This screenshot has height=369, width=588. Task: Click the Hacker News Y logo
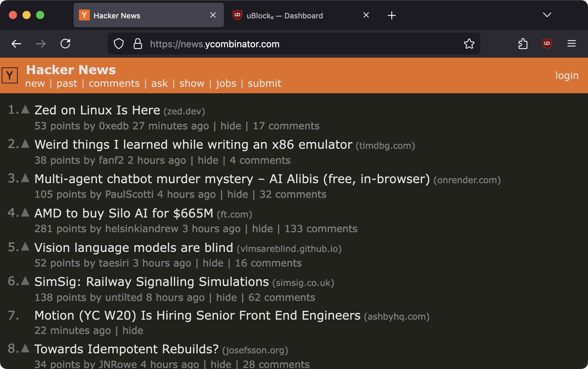coord(10,75)
